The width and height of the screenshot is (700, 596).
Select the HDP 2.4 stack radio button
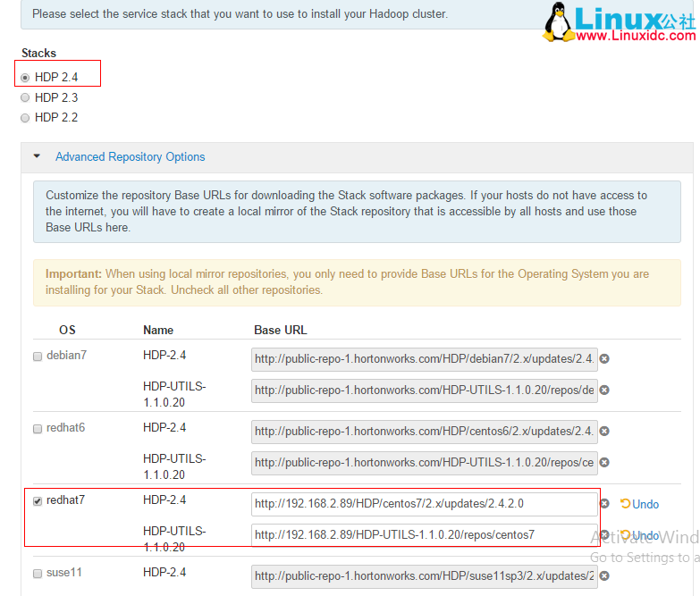25,78
